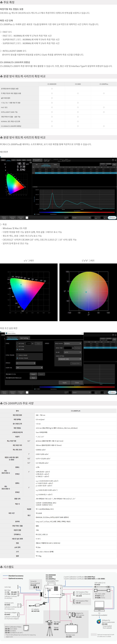Viewport: 117px width, 644px height.
Task: Switch to the List tab above the data table
Action: click(37, 165)
